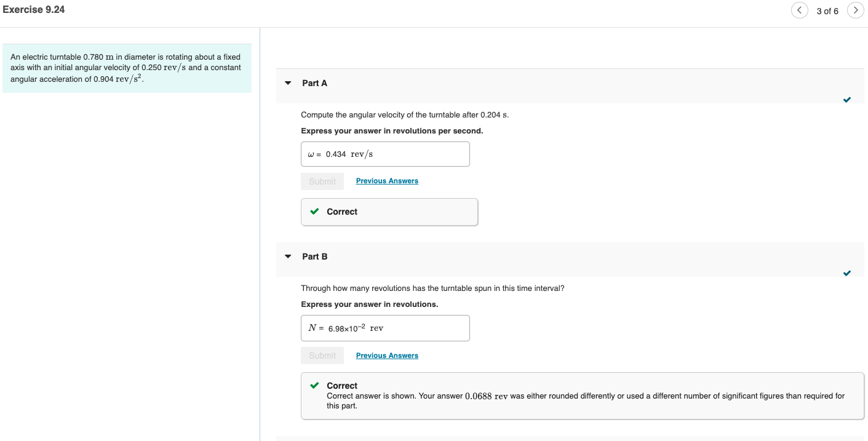Go to the previous exercise arrow
Viewport: 868px width, 441px height.
pyautogui.click(x=799, y=10)
